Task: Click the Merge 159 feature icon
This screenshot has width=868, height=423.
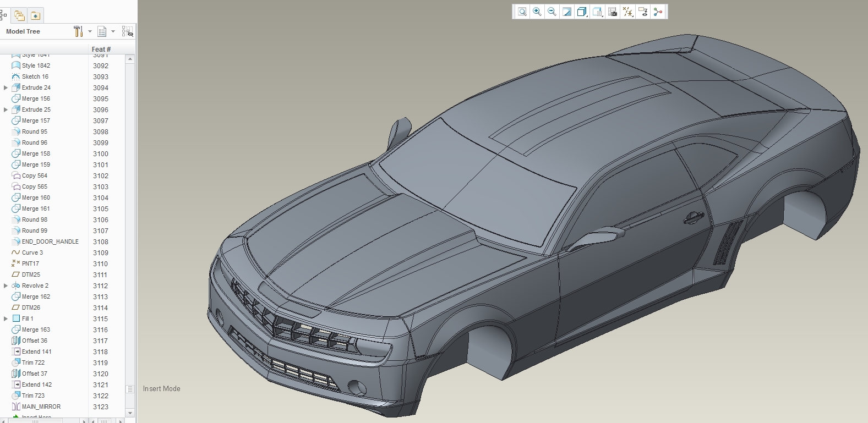Action: click(16, 164)
